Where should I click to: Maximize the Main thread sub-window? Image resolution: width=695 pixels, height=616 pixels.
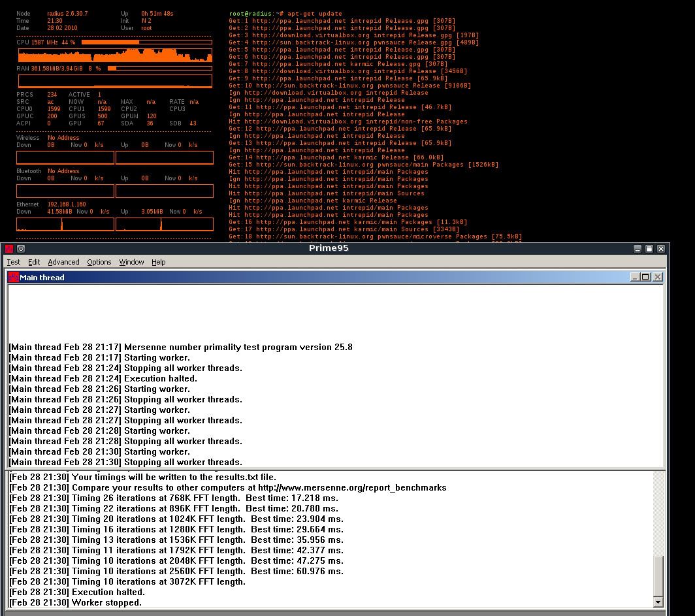[x=646, y=277]
